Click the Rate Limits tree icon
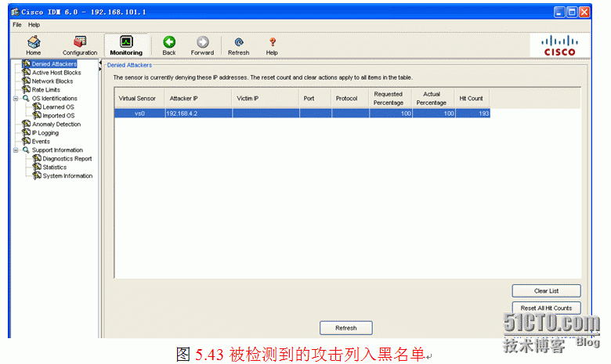Screen dimensions: 611x364 click(x=26, y=89)
